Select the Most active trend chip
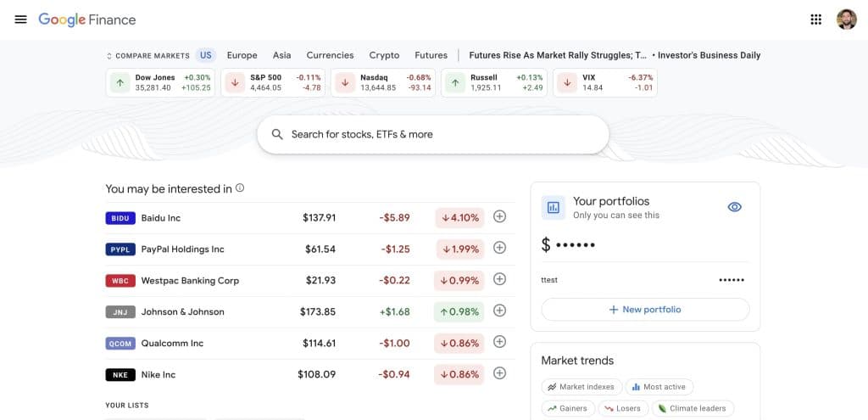 (x=659, y=387)
